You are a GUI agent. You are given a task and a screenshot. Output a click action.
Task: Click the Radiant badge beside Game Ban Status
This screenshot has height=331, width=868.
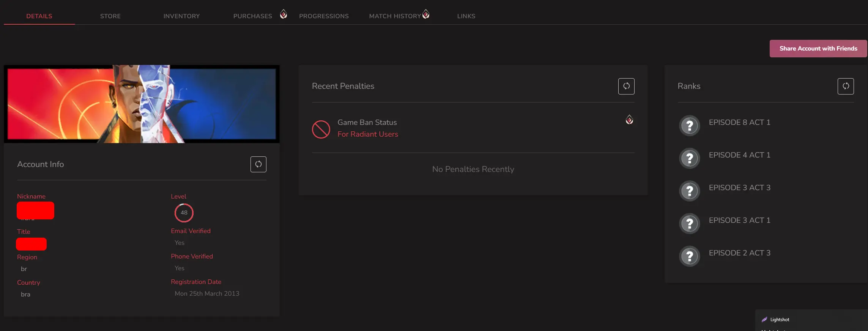[x=629, y=120]
